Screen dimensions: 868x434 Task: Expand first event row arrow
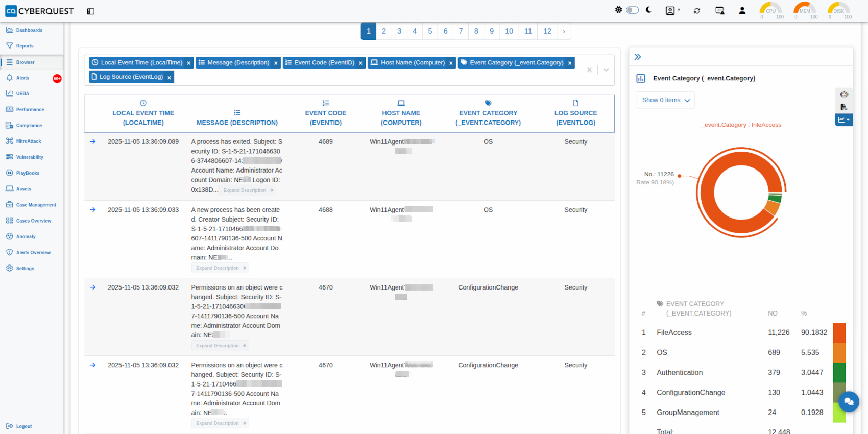point(93,142)
